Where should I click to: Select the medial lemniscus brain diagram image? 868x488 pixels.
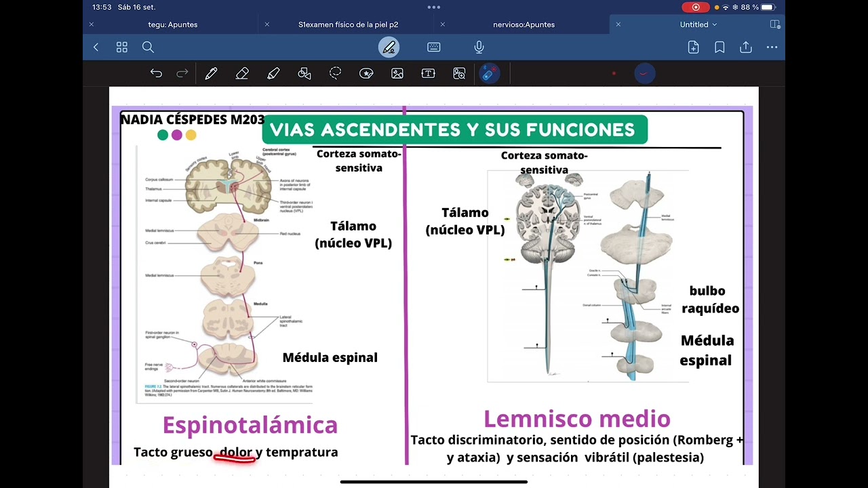[x=588, y=276]
